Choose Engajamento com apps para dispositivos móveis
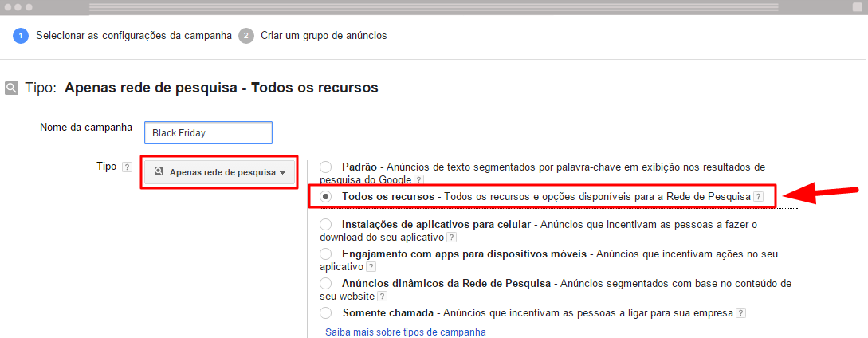The image size is (868, 338). [326, 254]
